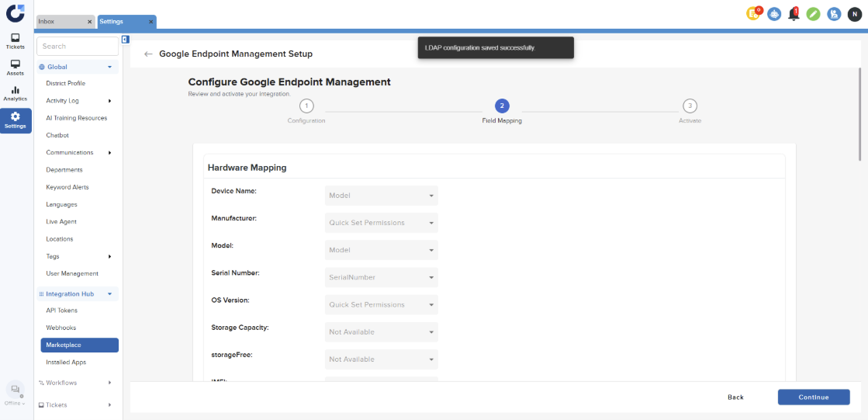
Task: Open the Assets section icon
Action: pyautogui.click(x=16, y=68)
